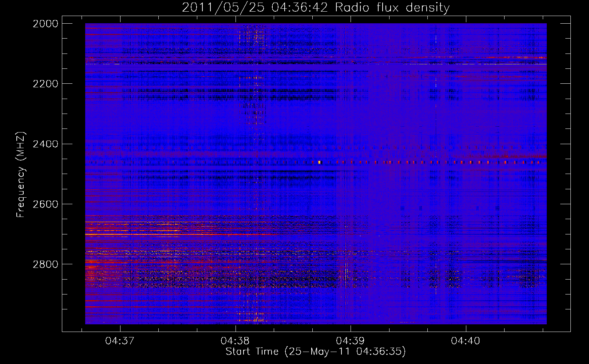Screen dimensions: 589x364
Task: Click the 'Frequency (MHZ)' axis title
Action: coord(21,175)
